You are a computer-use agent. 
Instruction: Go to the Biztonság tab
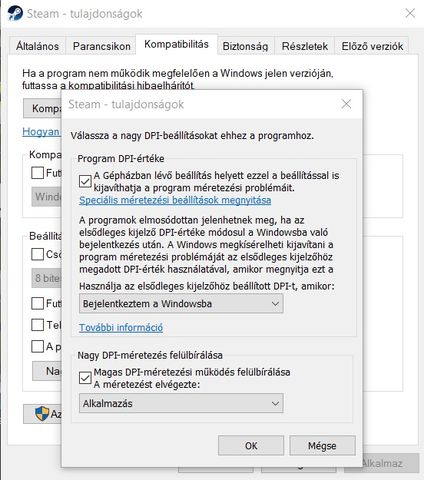[x=245, y=46]
